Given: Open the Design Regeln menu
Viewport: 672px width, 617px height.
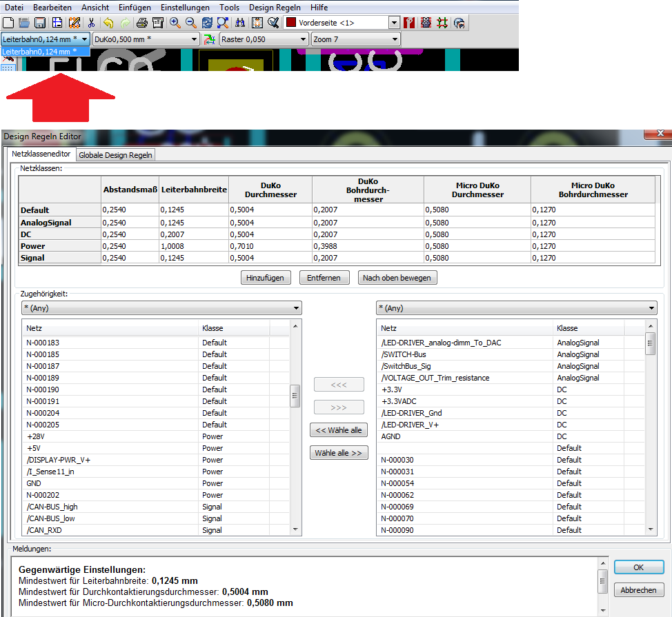Looking at the screenshot, I should (x=275, y=8).
